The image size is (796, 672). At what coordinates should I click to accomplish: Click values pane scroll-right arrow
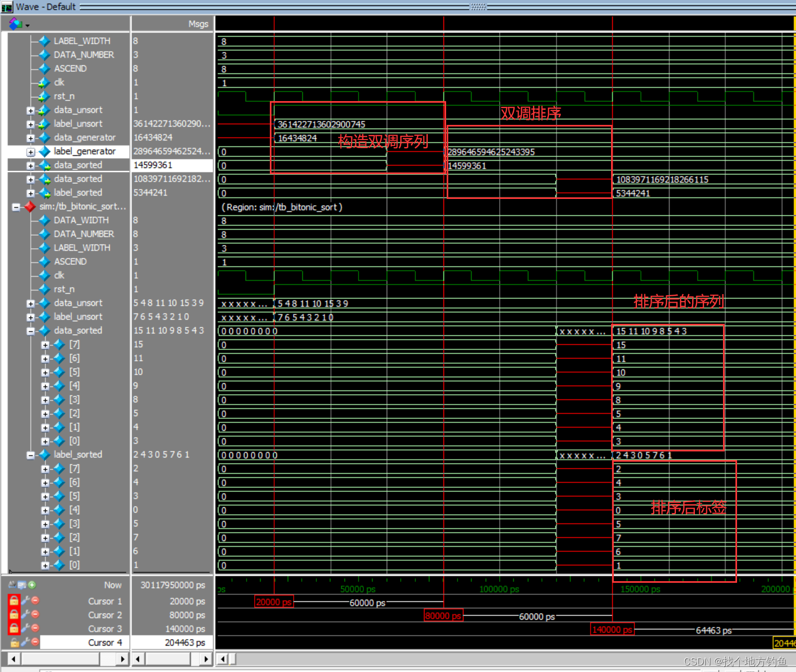(205, 658)
